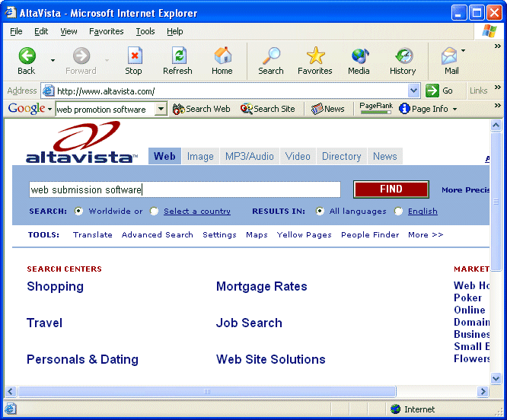Click the red FIND button
The height and width of the screenshot is (420, 507).
pos(391,189)
